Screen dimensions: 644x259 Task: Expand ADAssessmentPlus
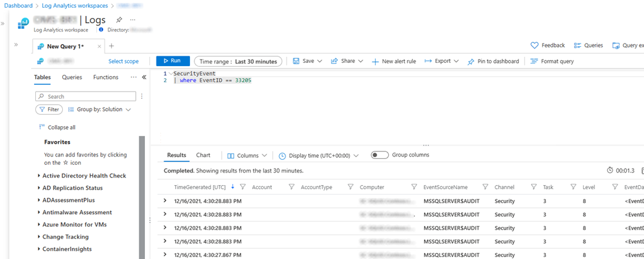(x=66, y=200)
